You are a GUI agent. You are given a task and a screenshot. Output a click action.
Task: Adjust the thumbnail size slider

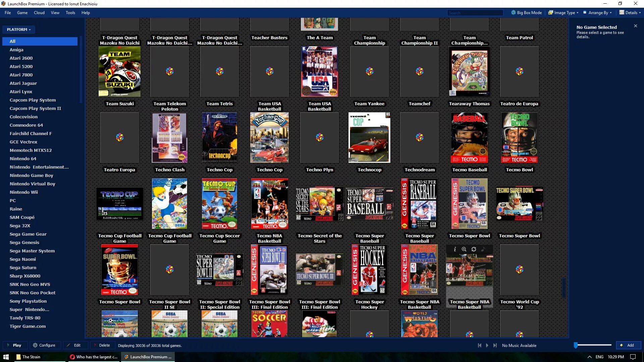pos(576,345)
